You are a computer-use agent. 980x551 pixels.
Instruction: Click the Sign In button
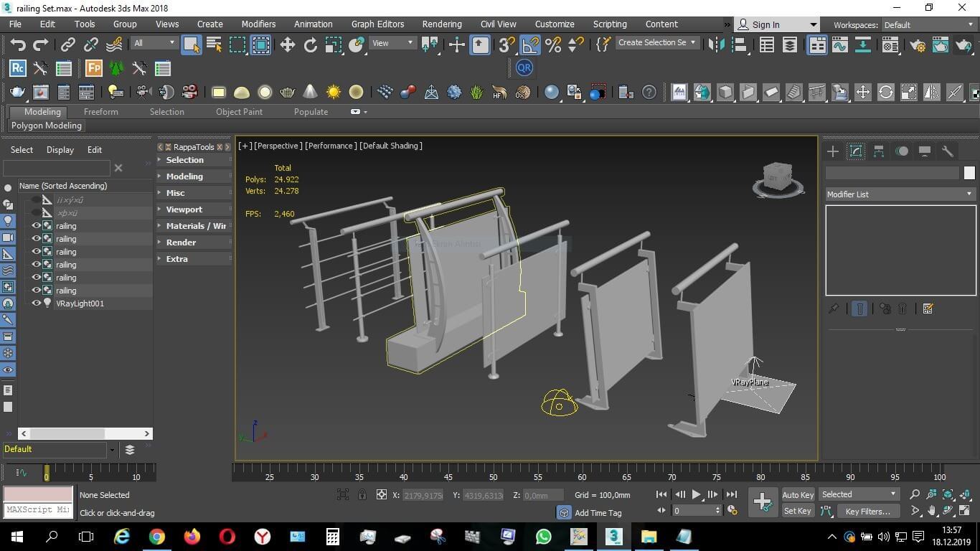(777, 24)
